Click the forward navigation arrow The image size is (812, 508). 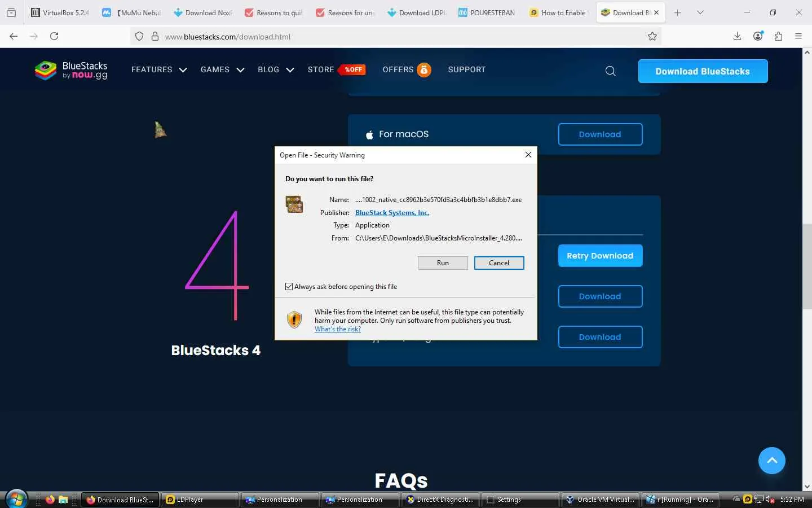point(34,36)
